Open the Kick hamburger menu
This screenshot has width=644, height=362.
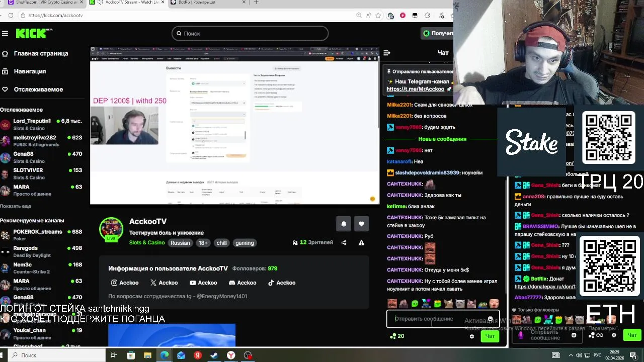5,33
